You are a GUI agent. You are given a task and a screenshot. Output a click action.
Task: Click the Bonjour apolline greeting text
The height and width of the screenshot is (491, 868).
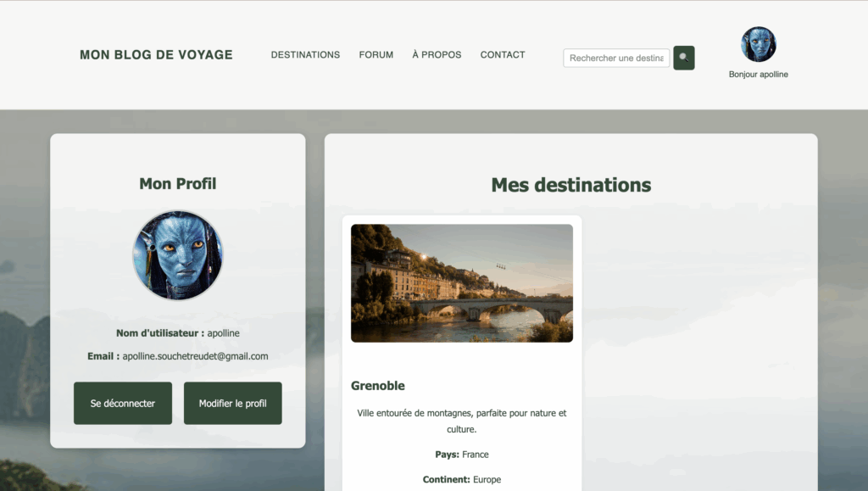759,74
